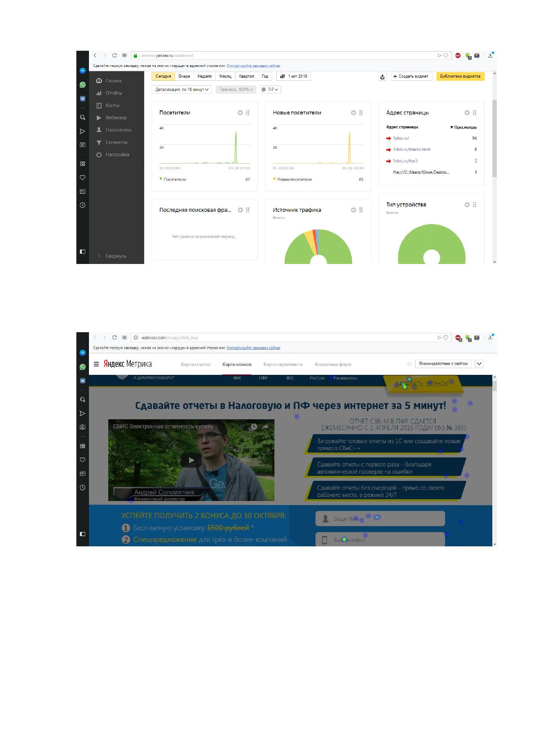Switch to Карта скроллинга tab

click(283, 365)
